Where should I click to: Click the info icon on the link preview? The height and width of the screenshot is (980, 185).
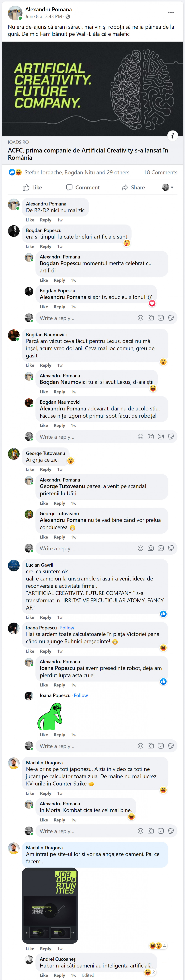tap(173, 135)
